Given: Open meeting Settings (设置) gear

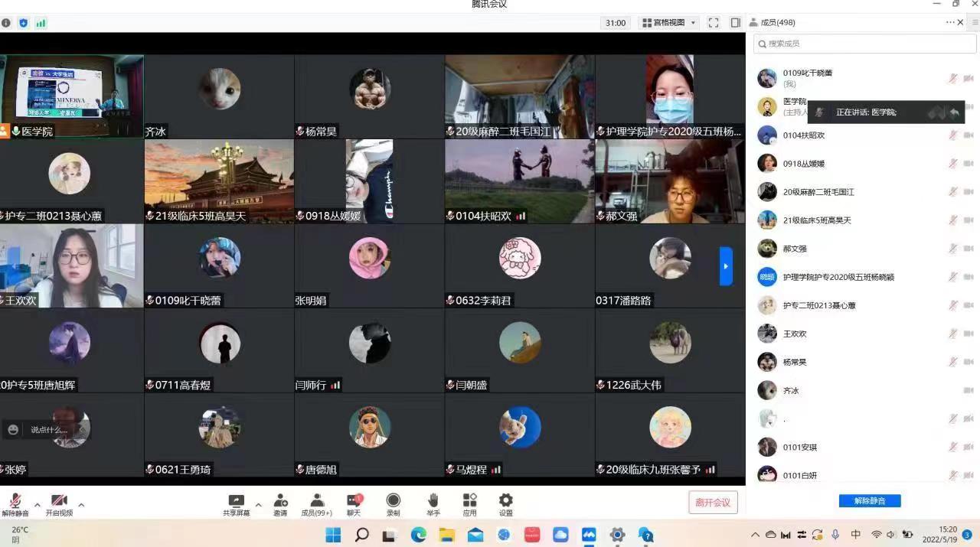Looking at the screenshot, I should point(505,503).
